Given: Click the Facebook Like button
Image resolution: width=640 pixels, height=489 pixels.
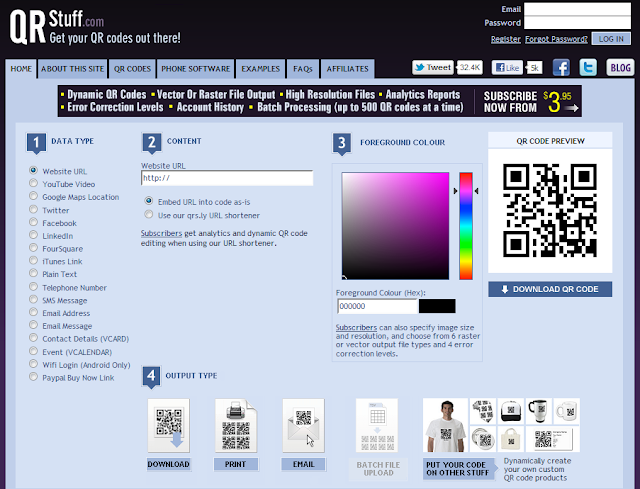Looking at the screenshot, I should click(x=508, y=67).
